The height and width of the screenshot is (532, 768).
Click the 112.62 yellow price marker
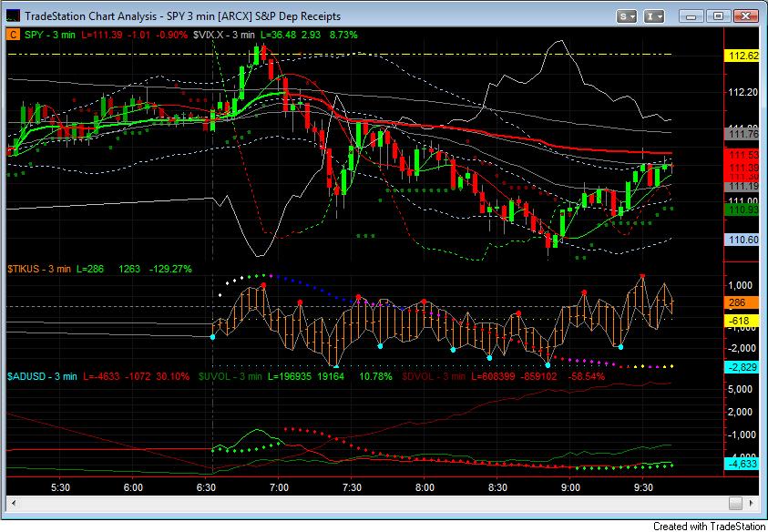pos(743,56)
